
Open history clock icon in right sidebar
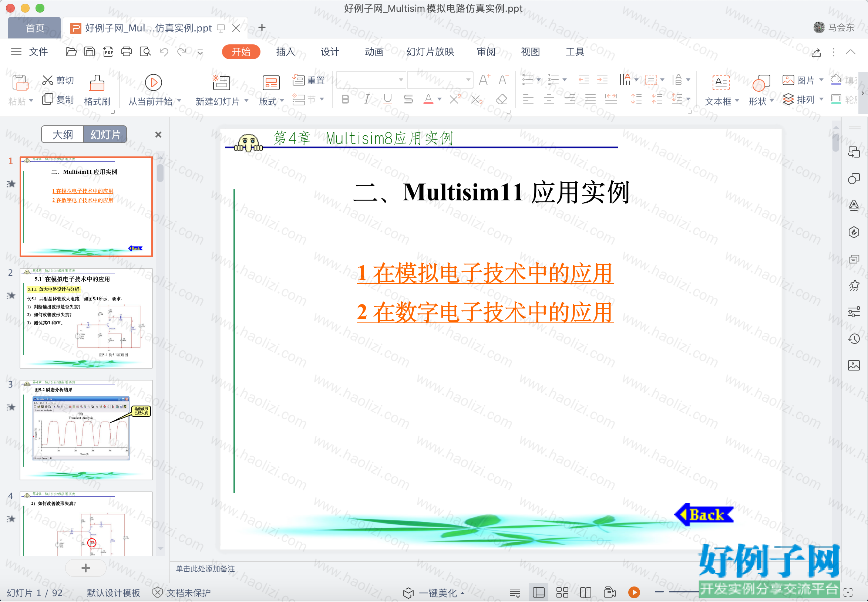(854, 339)
